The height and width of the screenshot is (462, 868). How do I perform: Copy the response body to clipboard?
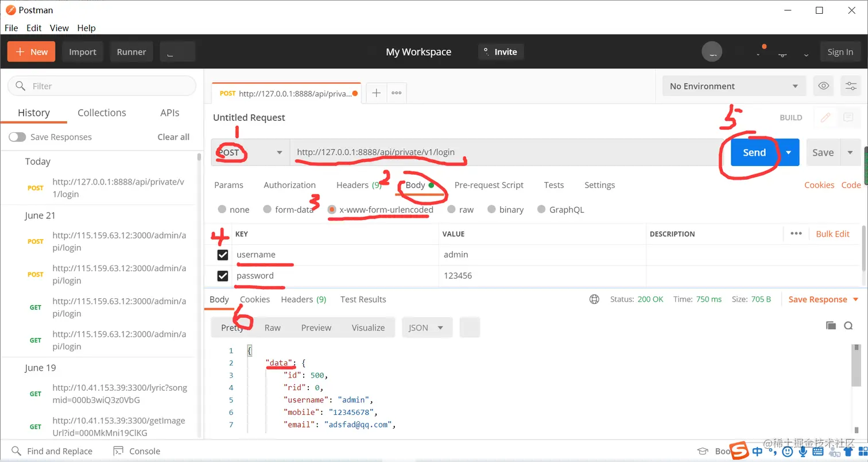(x=831, y=326)
